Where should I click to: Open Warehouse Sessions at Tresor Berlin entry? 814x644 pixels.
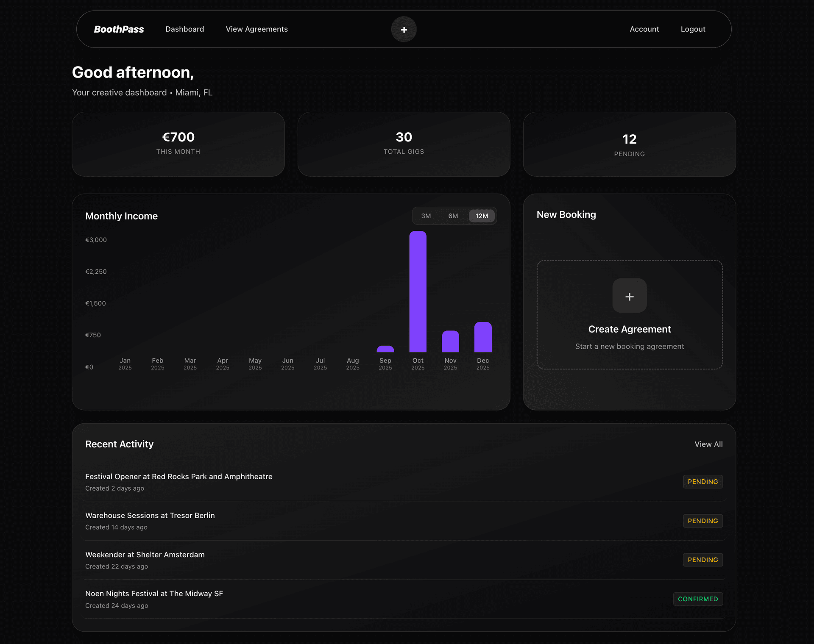pos(404,521)
